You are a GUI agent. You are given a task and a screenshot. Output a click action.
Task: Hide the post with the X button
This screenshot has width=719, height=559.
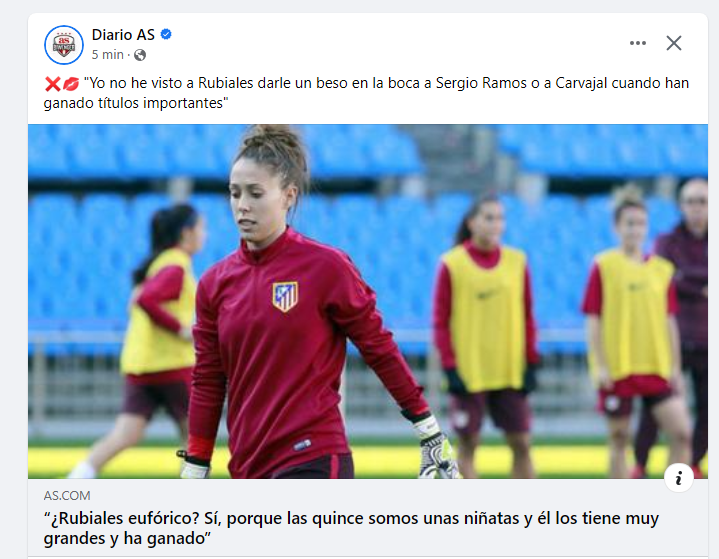(x=674, y=43)
